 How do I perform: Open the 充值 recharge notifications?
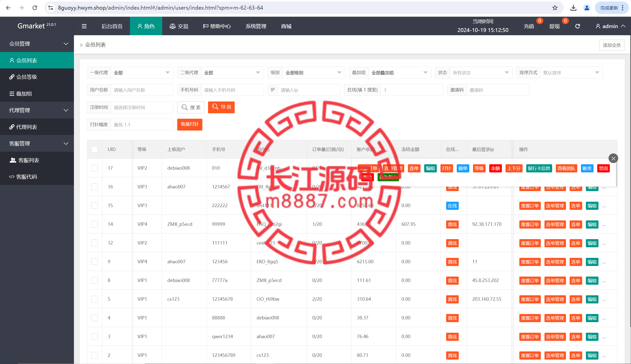pos(529,26)
